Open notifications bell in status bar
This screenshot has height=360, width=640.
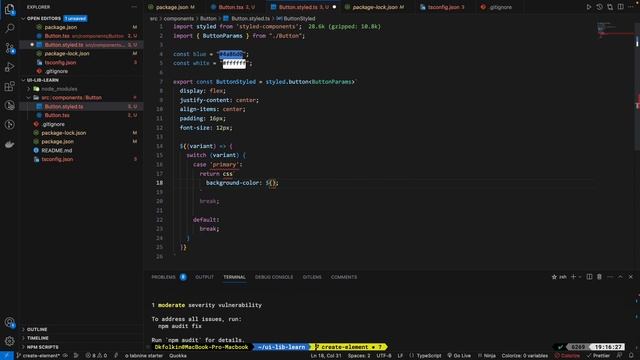pos(631,356)
